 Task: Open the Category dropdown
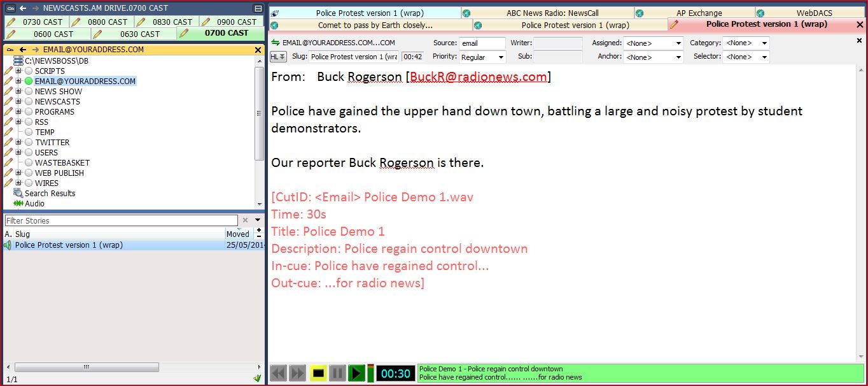point(746,43)
